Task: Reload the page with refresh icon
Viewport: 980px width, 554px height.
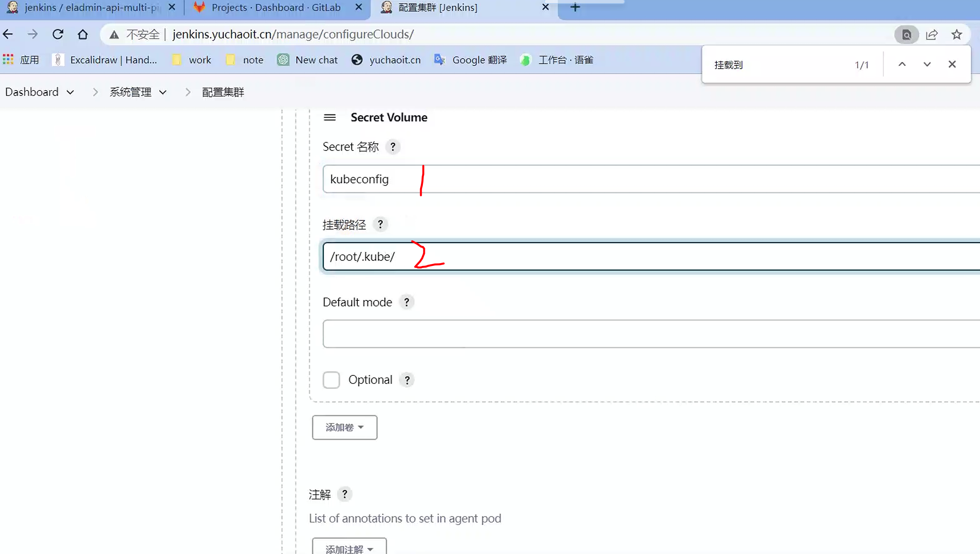Action: pos(58,35)
